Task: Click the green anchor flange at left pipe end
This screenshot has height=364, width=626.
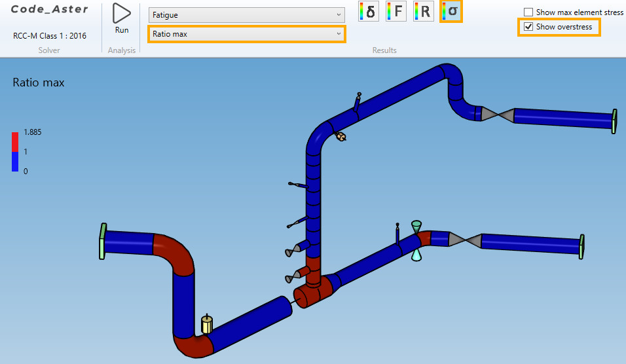Action: pyautogui.click(x=102, y=241)
